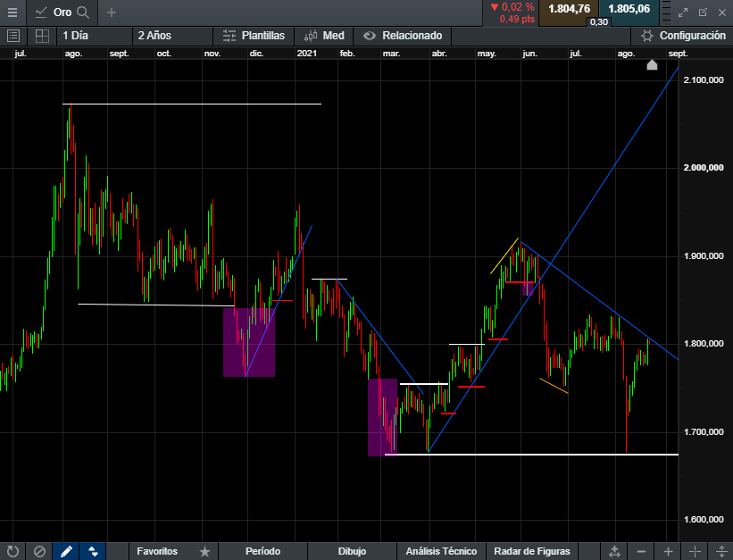Click the drag handle grip beside prices
Screen dimensions: 733x560
666,13
